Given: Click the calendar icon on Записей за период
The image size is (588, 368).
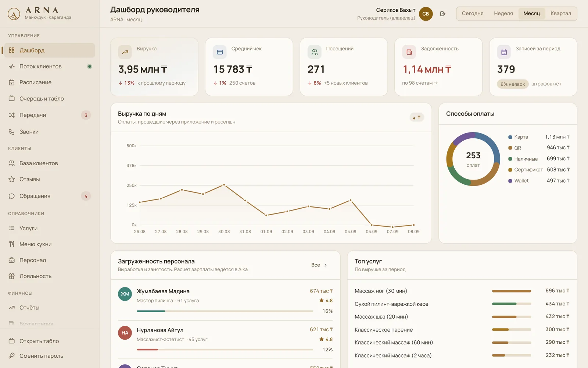Looking at the screenshot, I should click(x=504, y=52).
